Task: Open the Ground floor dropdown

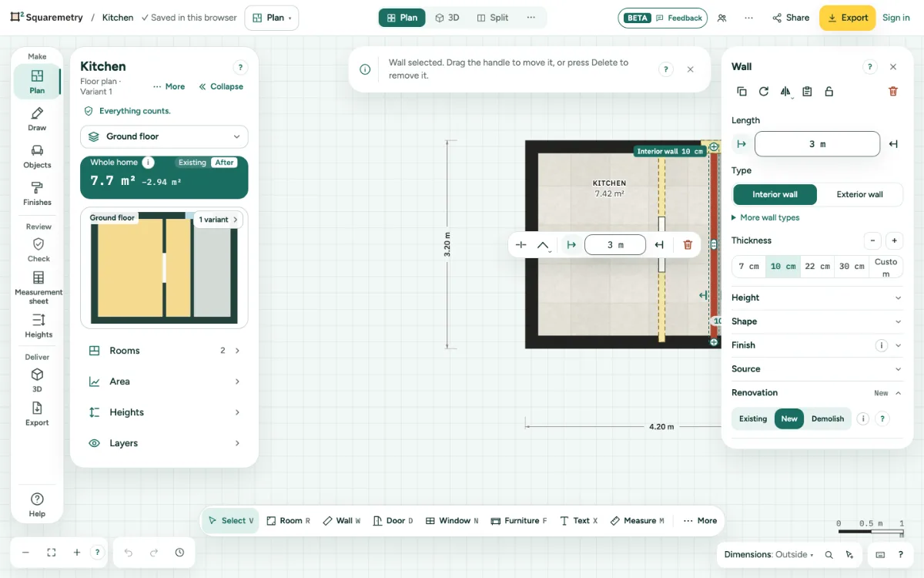Action: (164, 136)
